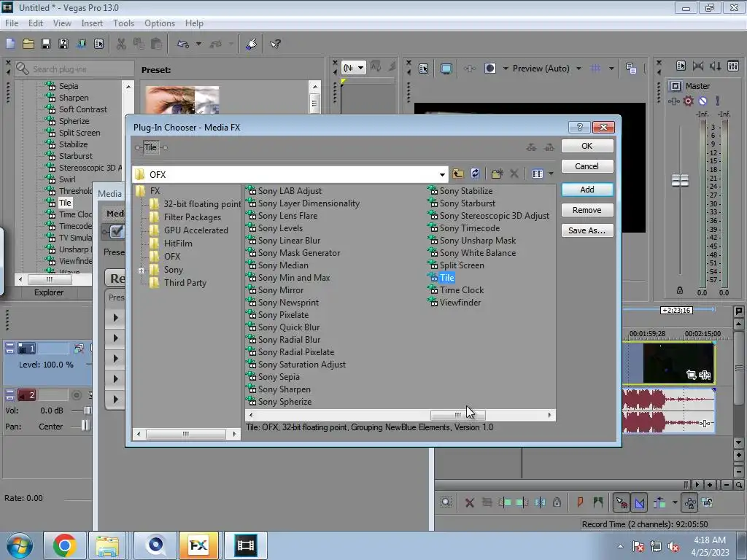
Task: Open the overlays grid dropdown arrow
Action: [x=611, y=69]
